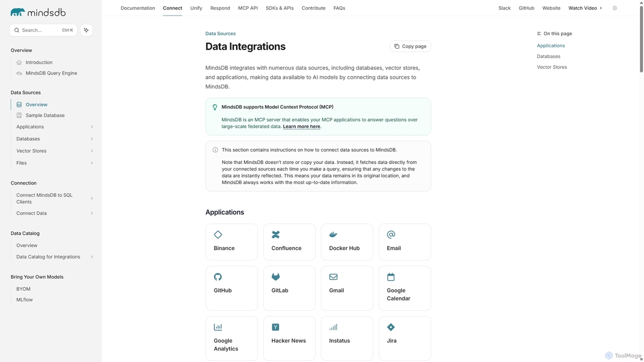Click the MindsDB Query Engine icon
This screenshot has width=644, height=362.
pyautogui.click(x=19, y=73)
